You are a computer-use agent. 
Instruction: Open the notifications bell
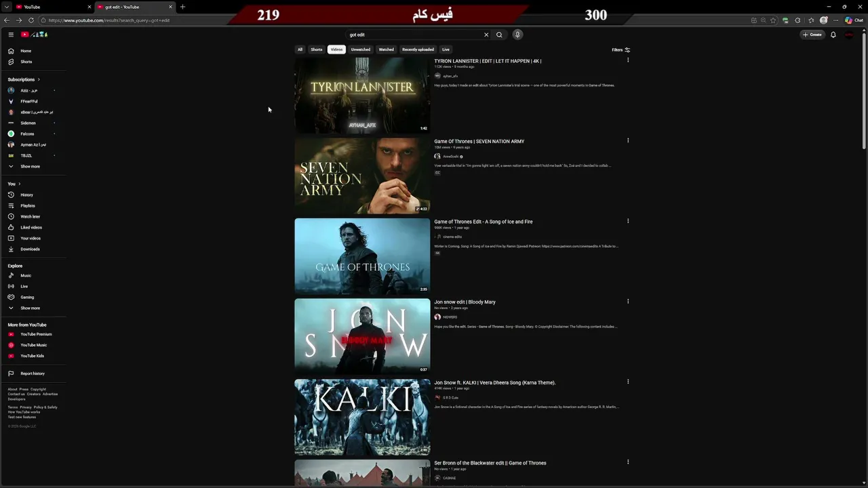pos(833,35)
